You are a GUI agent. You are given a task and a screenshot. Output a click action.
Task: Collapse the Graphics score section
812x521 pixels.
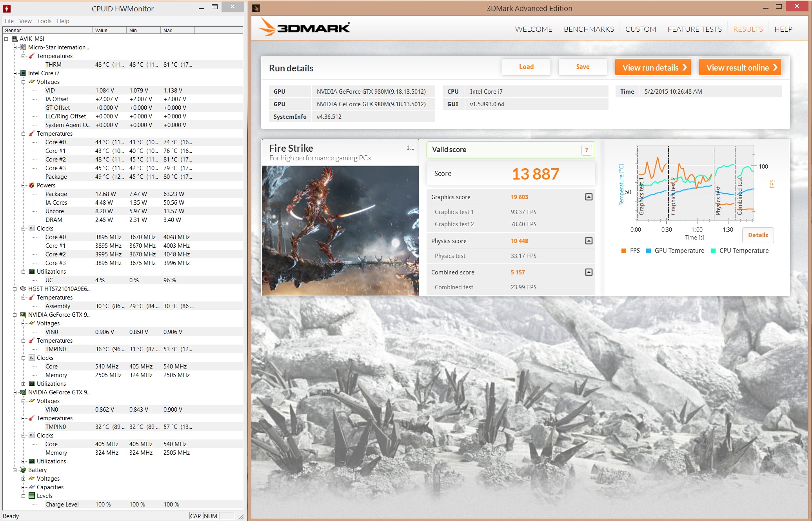(x=589, y=197)
